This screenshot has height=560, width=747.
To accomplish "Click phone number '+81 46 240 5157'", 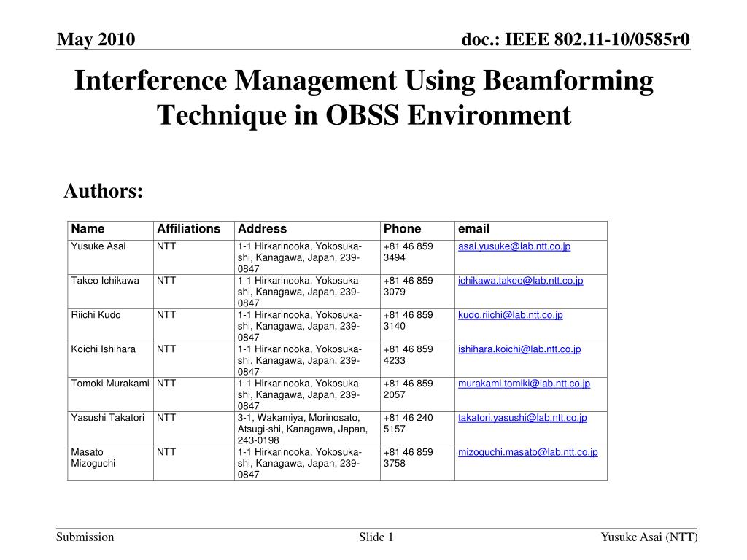I will click(409, 424).
